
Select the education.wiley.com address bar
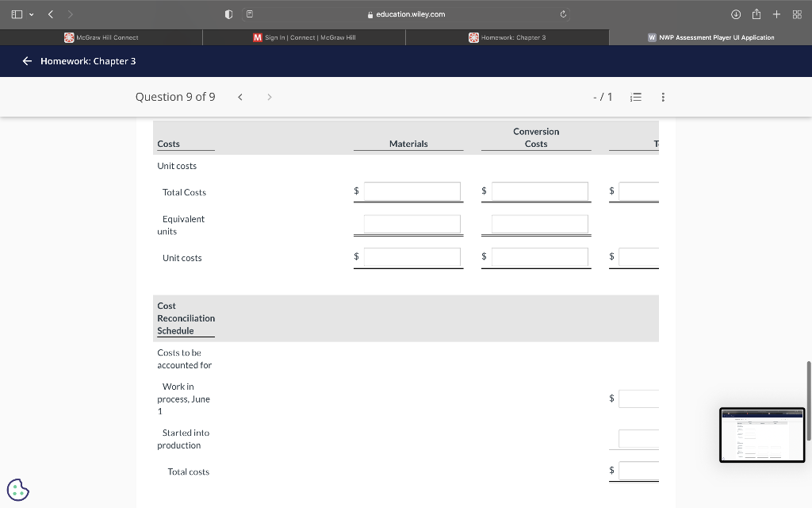[x=406, y=14]
